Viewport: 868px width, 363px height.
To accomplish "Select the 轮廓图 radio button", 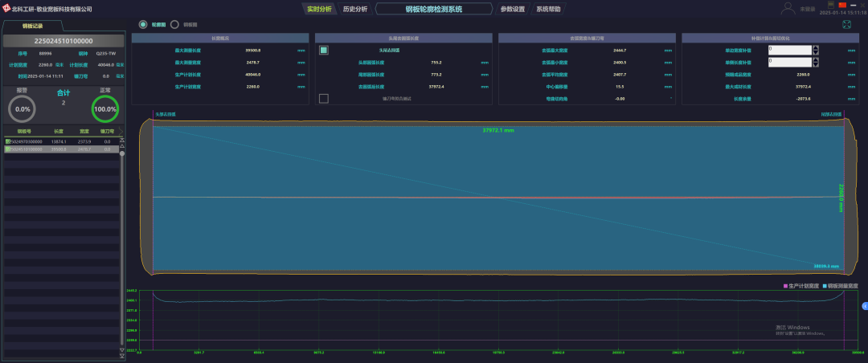I will pyautogui.click(x=143, y=24).
